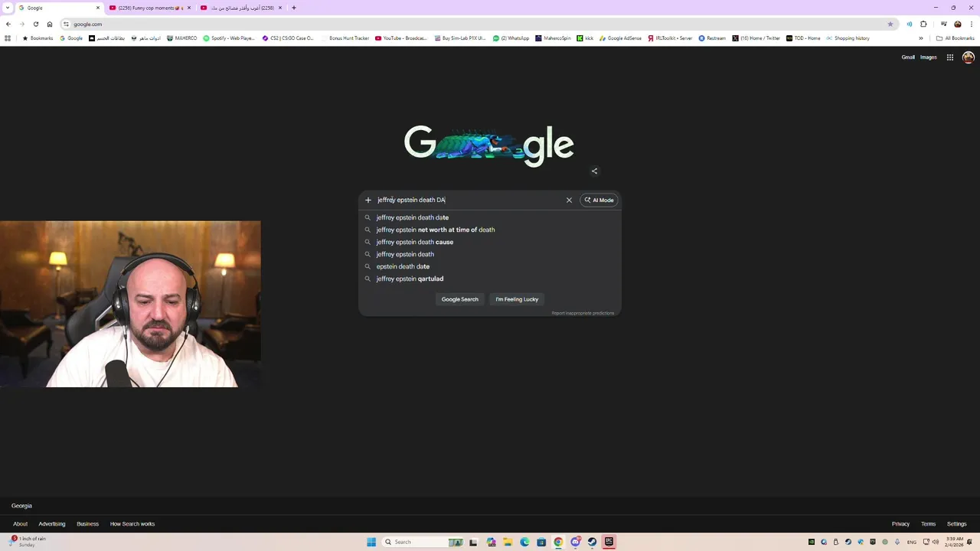The width and height of the screenshot is (980, 551).
Task: Open the Chrome extensions puzzle icon
Action: coord(923,24)
